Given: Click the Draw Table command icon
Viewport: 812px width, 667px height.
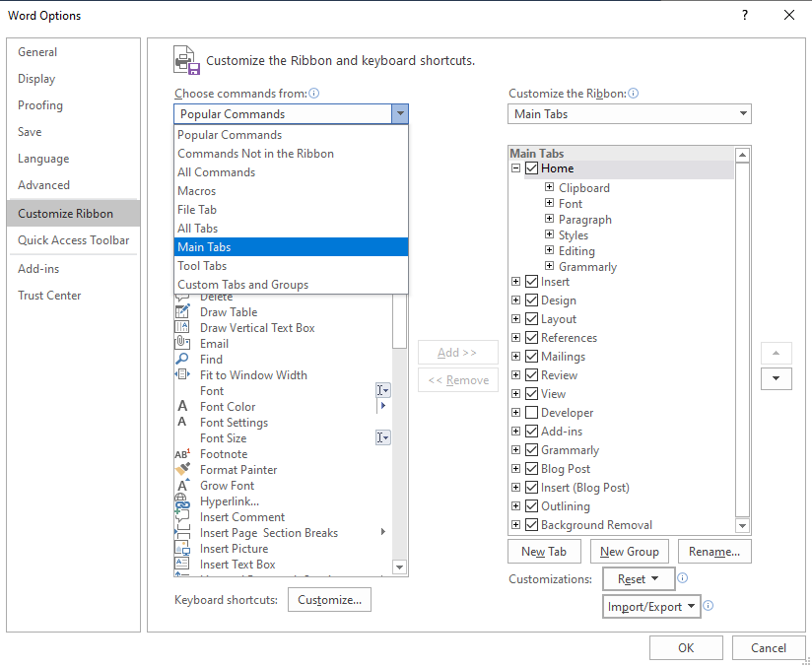Looking at the screenshot, I should point(182,311).
